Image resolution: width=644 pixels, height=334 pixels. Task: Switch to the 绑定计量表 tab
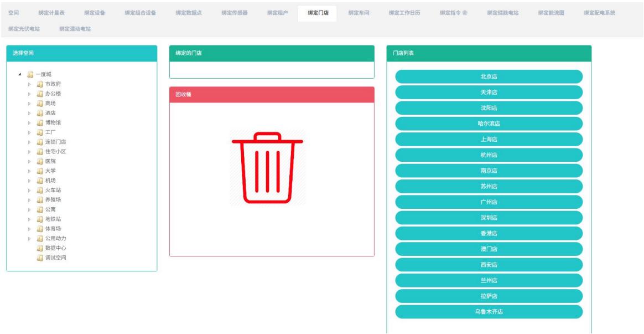point(52,13)
